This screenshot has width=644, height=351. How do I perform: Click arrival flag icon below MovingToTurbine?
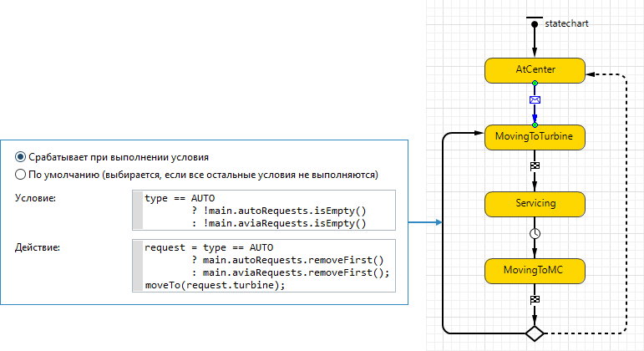point(535,166)
